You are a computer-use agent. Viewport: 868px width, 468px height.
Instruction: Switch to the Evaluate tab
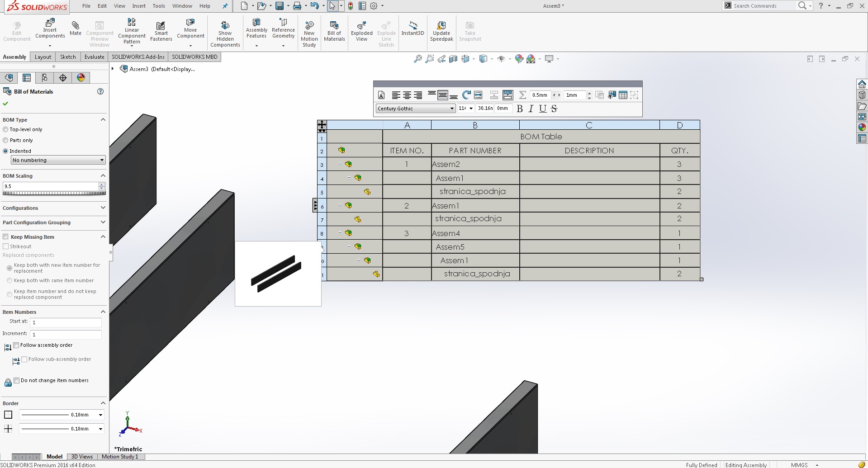[x=94, y=57]
